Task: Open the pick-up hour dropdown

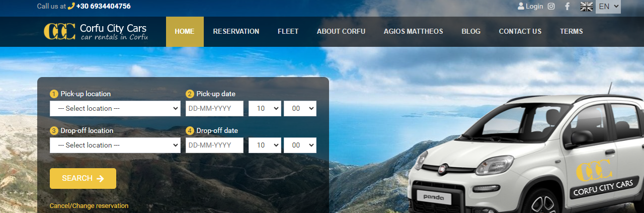Action: (265, 108)
